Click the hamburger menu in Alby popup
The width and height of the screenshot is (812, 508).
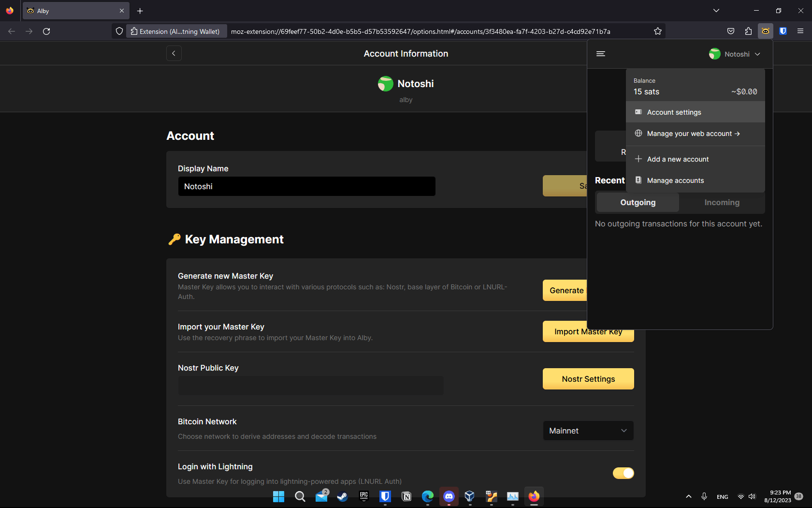[601, 54]
